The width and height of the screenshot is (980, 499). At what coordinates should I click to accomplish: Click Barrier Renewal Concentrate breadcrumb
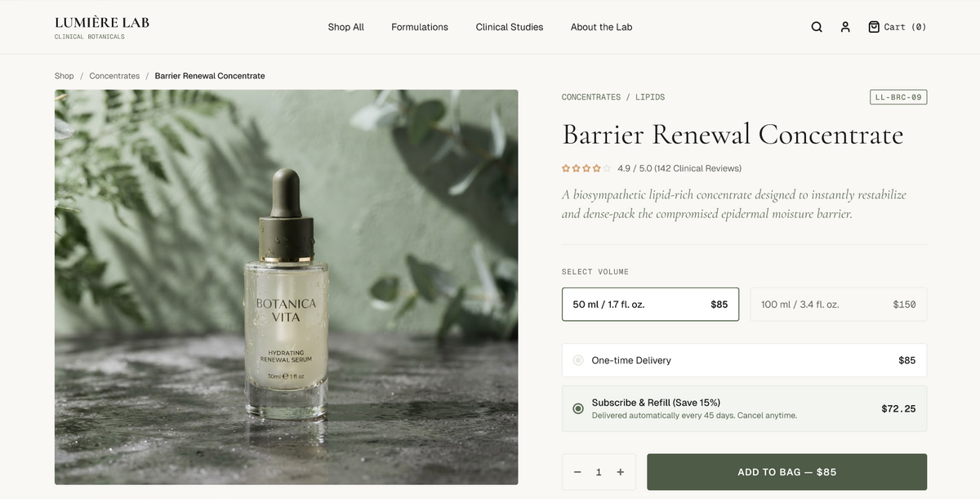[210, 76]
